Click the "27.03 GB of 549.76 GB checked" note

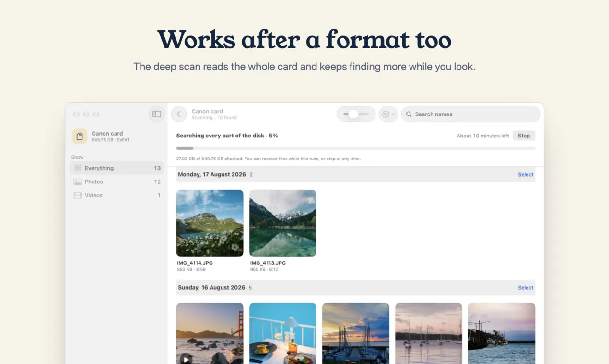210,159
